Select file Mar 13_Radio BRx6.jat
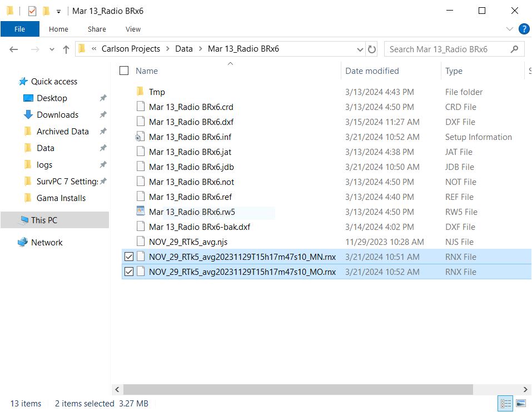Viewport: 532px width, 412px height. 190,152
